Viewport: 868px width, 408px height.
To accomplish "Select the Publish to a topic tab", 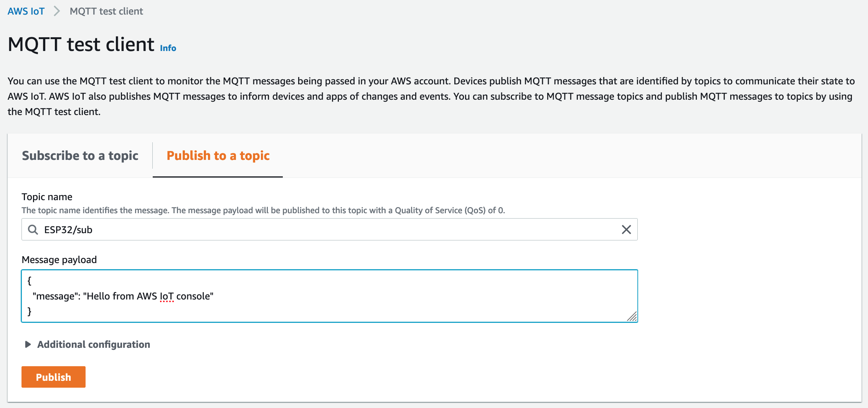I will [x=218, y=156].
